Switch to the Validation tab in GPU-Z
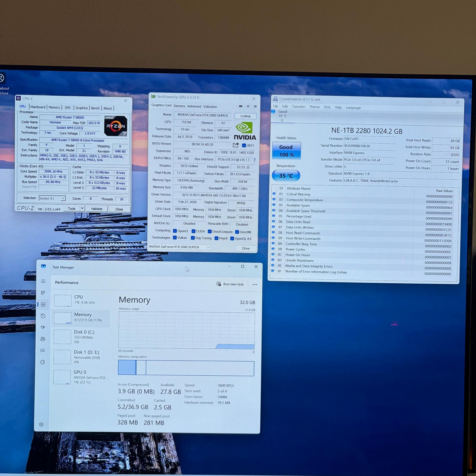476x476 pixels. click(x=210, y=106)
